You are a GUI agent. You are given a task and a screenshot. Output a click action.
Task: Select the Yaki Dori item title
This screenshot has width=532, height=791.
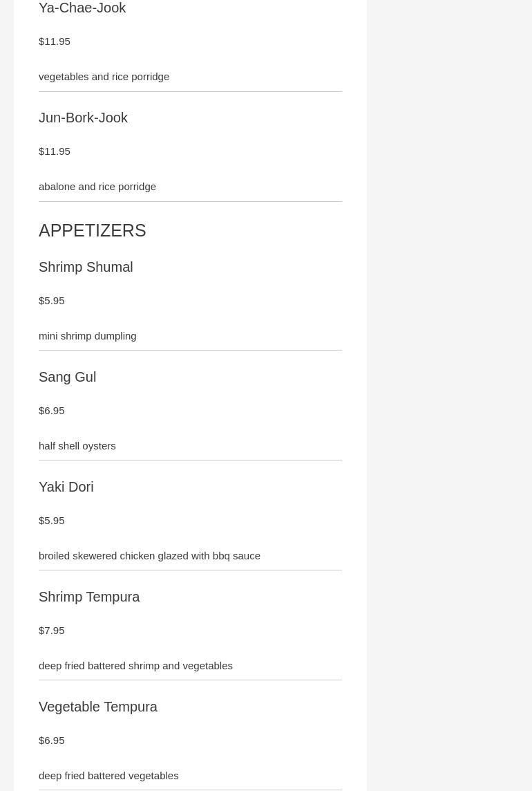(x=66, y=487)
